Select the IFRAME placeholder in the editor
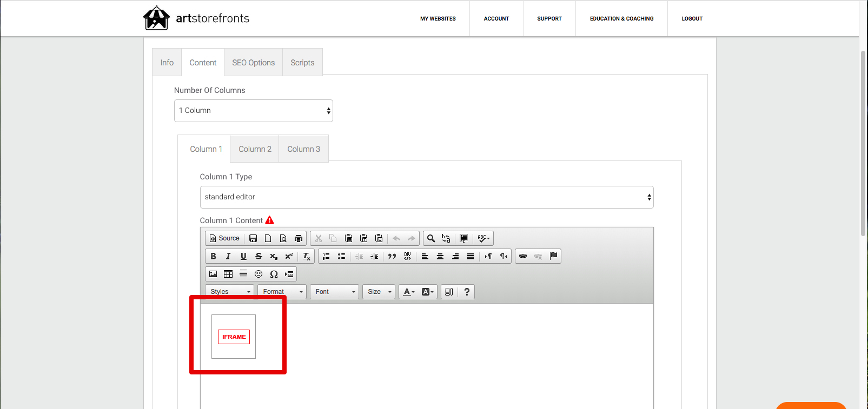The height and width of the screenshot is (409, 868). [234, 337]
